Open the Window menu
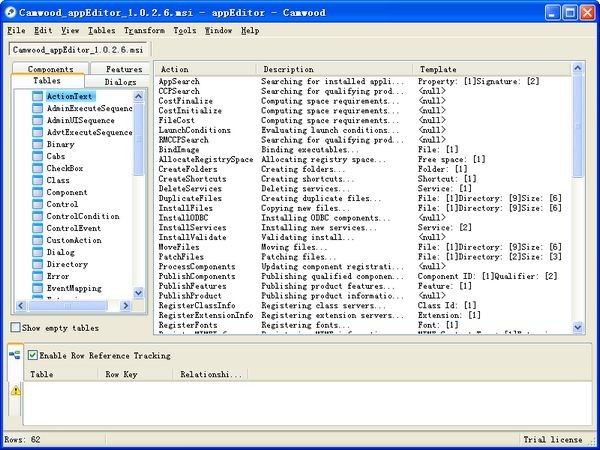Image resolution: width=600 pixels, height=450 pixels. [218, 31]
